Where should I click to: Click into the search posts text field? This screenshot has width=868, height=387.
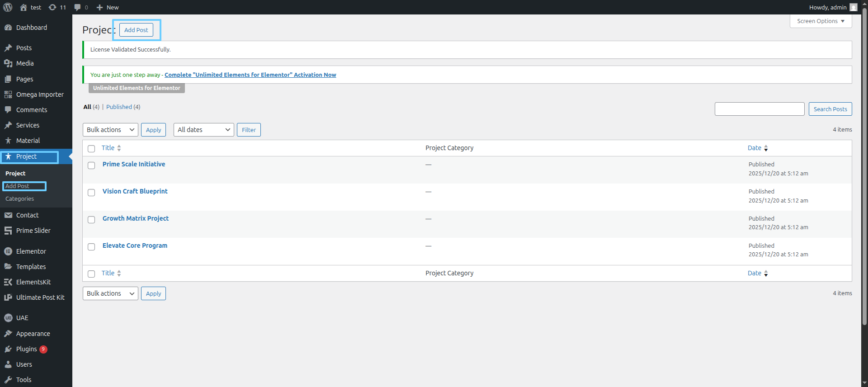point(759,109)
